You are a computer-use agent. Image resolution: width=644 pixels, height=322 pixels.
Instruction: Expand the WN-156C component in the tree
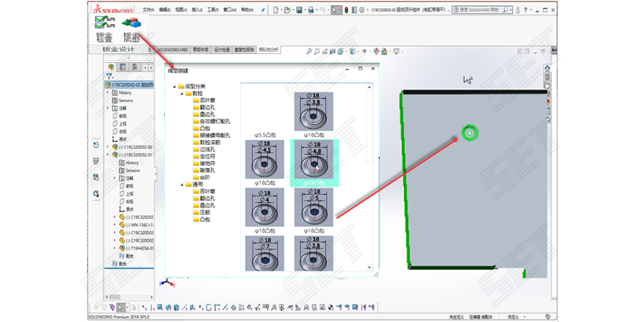click(114, 225)
